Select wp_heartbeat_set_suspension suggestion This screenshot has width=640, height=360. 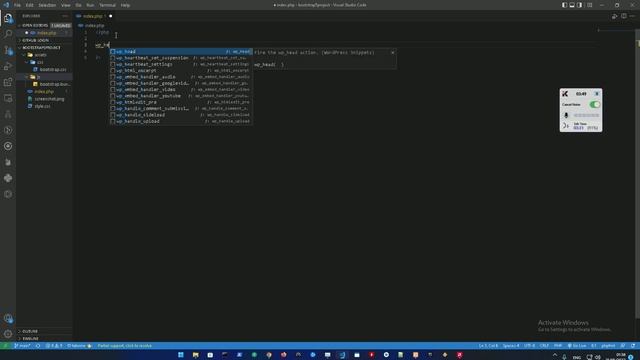(x=181, y=58)
